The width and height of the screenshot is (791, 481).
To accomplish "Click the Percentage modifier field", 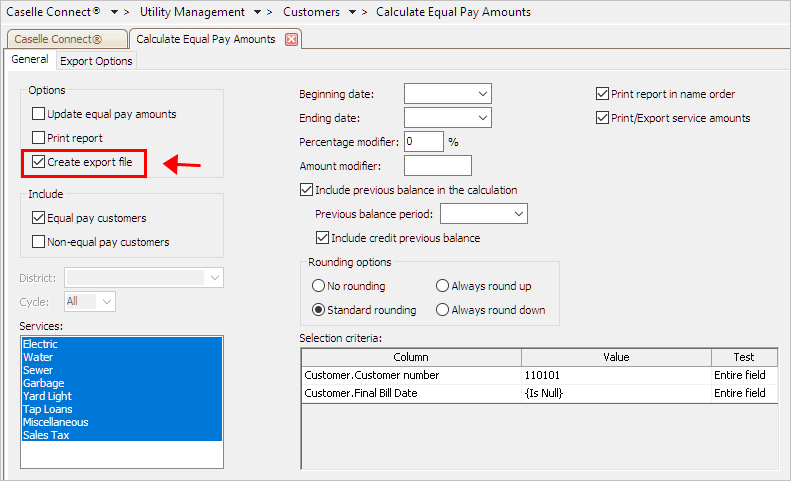I will [x=424, y=141].
